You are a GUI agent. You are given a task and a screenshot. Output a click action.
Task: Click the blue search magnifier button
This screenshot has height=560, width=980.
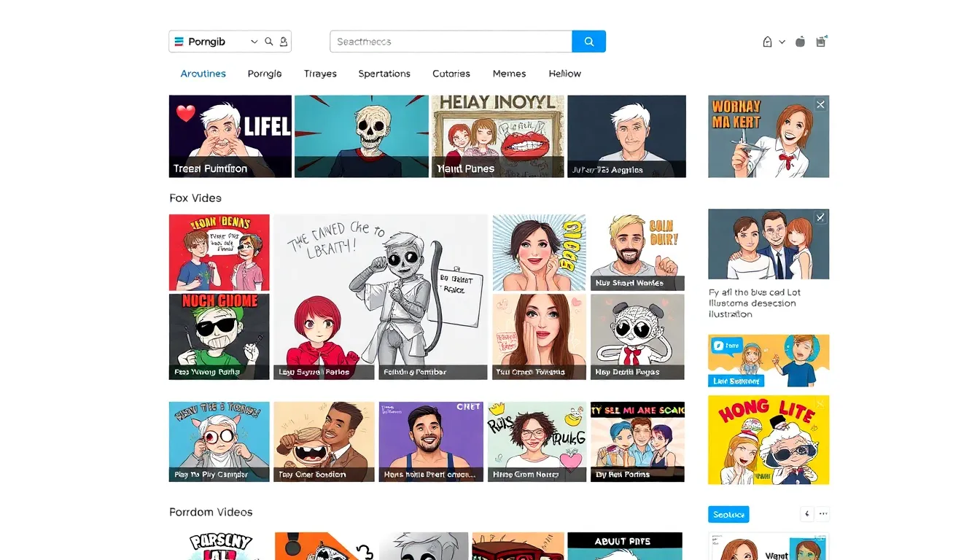click(x=588, y=42)
